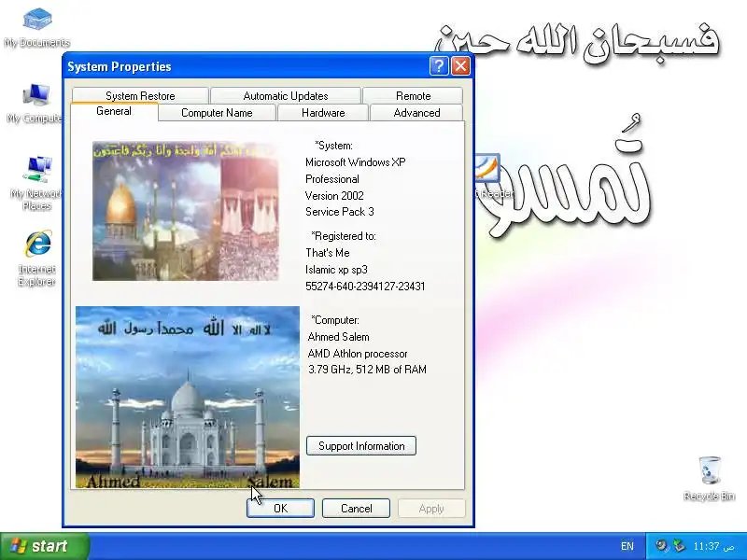Confirm with the OK button
Image resolution: width=747 pixels, height=560 pixels.
pos(281,508)
